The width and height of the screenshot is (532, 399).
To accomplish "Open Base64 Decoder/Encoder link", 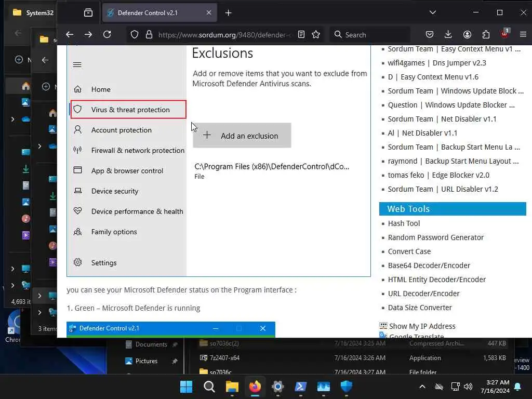I will pos(429,265).
